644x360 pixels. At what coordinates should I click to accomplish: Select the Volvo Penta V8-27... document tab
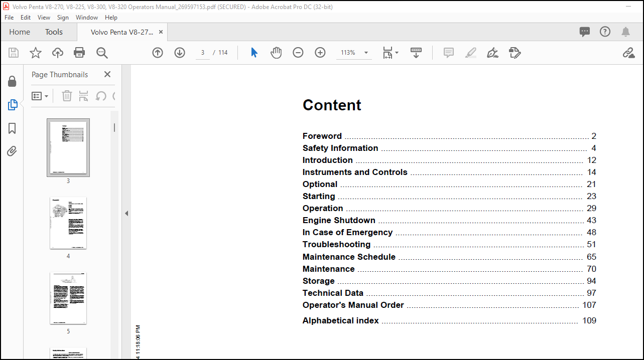click(122, 32)
